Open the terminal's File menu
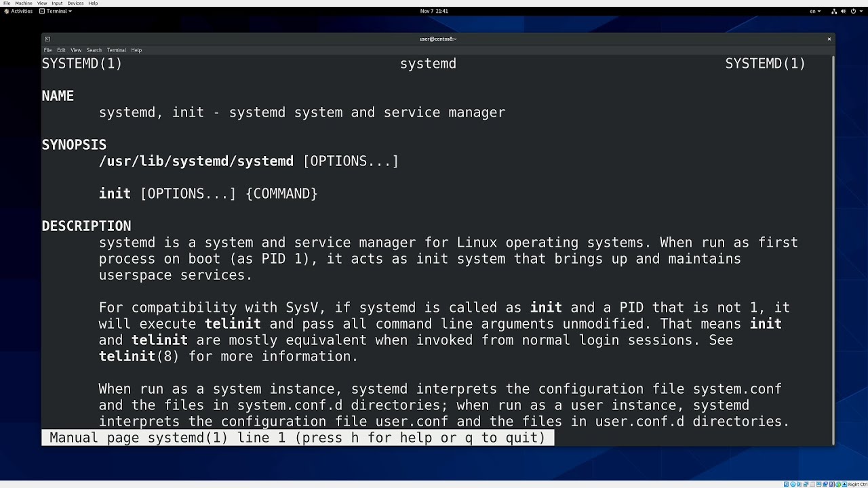The image size is (868, 488). pyautogui.click(x=47, y=50)
